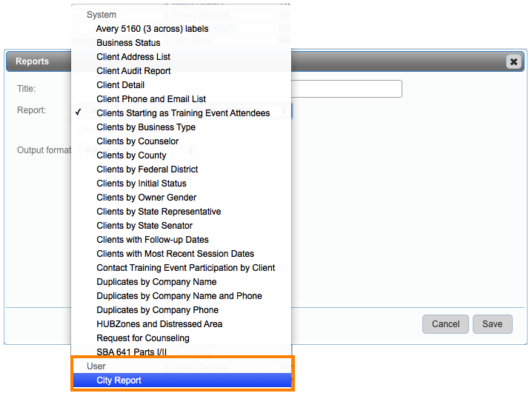The image size is (532, 393).
Task: Select Client Audit Report entry
Action: click(133, 71)
